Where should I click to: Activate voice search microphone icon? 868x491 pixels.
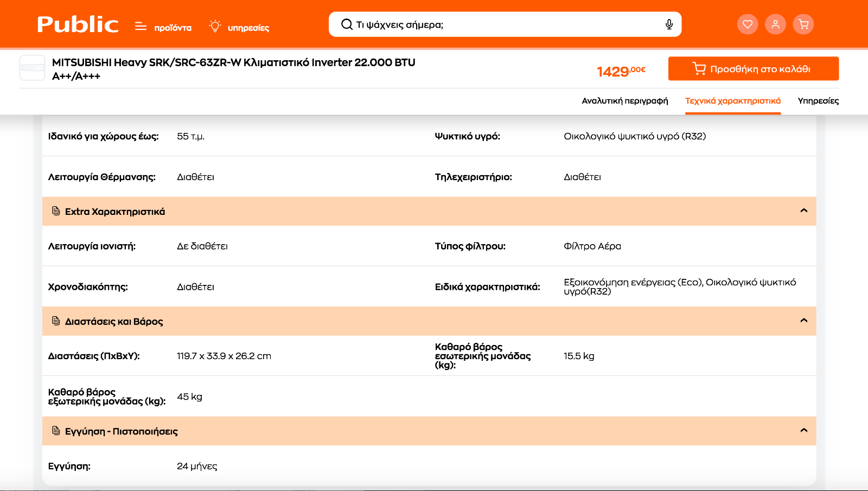pos(669,24)
